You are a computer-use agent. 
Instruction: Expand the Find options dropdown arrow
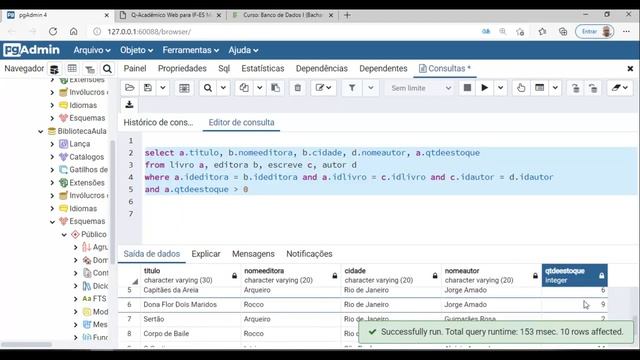tap(223, 88)
